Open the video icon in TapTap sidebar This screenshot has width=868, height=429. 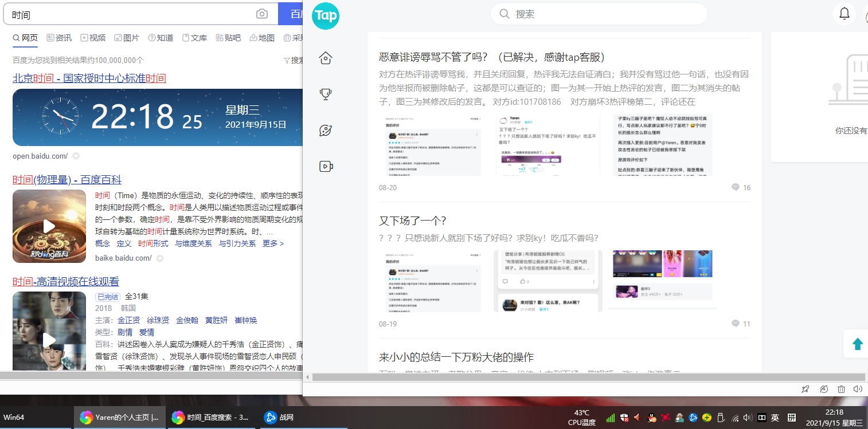coord(326,166)
